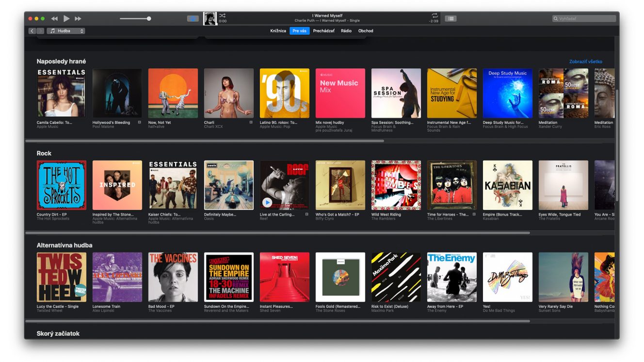
Task: Open The Vaccines Bad Mood EP
Action: pos(173,277)
